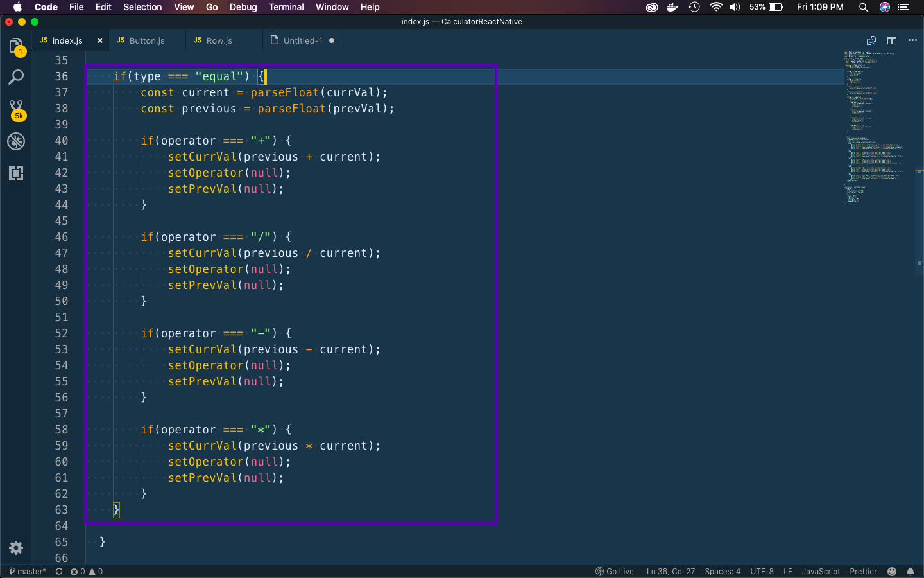The image size is (924, 578).
Task: Open the Search view in activity bar
Action: 16,78
